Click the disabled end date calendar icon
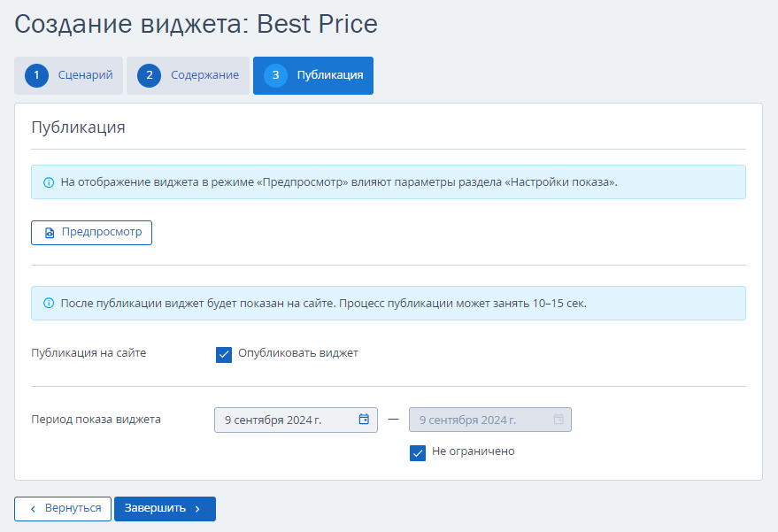Image resolution: width=778 pixels, height=532 pixels. tap(558, 420)
